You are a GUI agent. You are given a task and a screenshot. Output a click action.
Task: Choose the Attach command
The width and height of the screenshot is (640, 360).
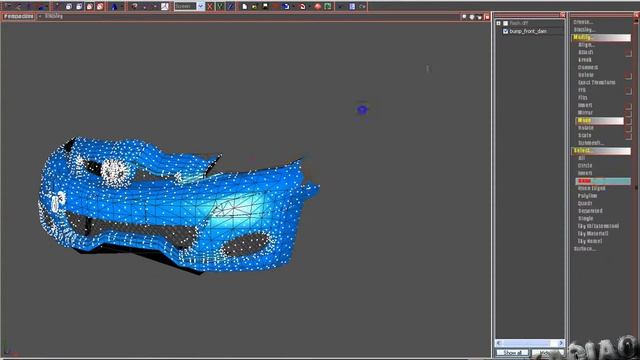pyautogui.click(x=586, y=52)
